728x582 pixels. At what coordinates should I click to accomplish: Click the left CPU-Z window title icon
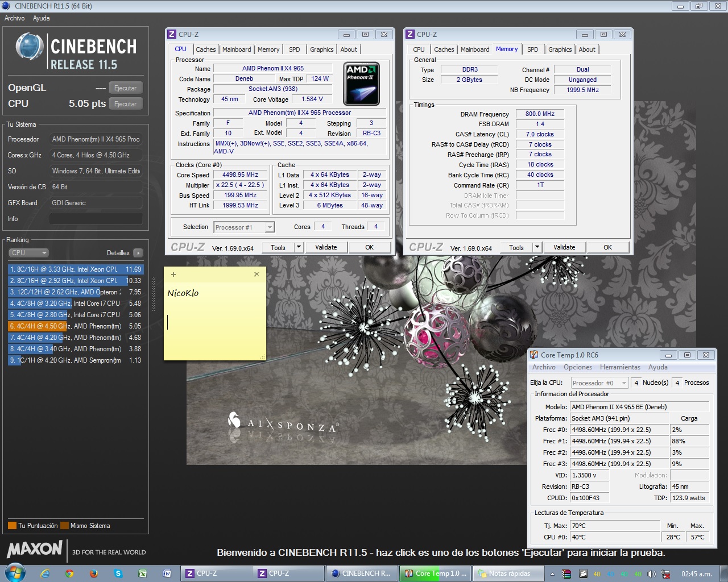pyautogui.click(x=172, y=34)
